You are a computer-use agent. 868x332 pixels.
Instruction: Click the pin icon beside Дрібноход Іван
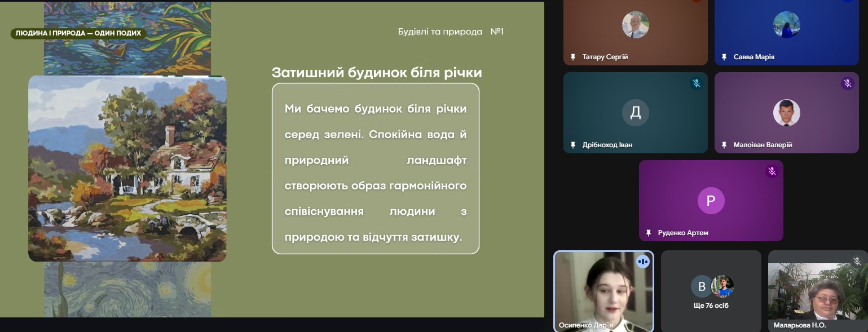[x=573, y=145]
